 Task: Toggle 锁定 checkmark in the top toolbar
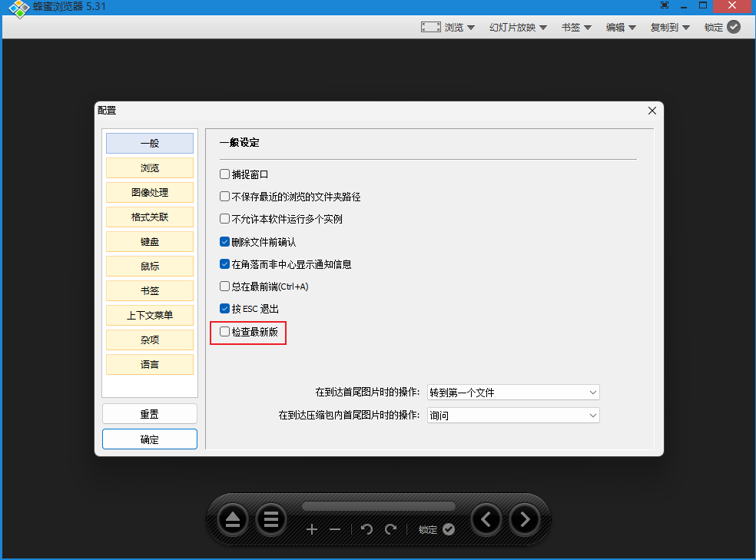pyautogui.click(x=733, y=27)
